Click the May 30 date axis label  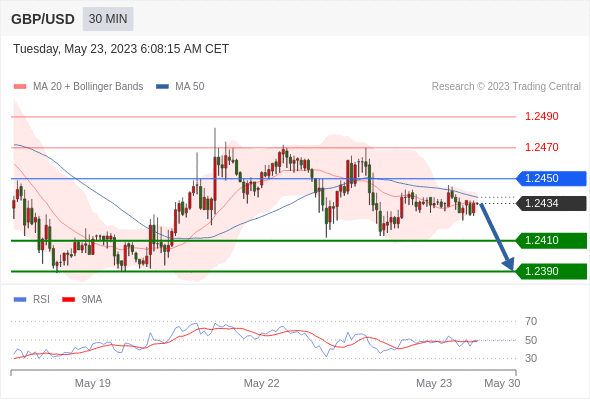tap(502, 383)
